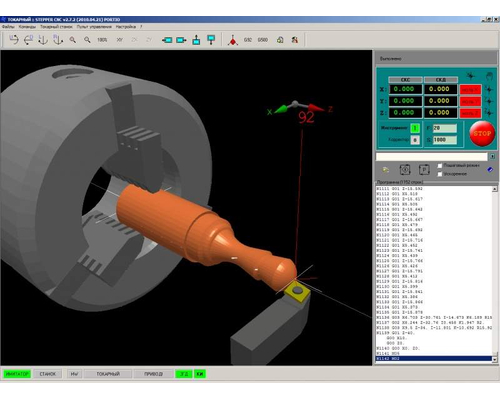This screenshot has height=400, width=500.
Task: Click the green rotate-part toolbar icon
Action: click(x=280, y=40)
